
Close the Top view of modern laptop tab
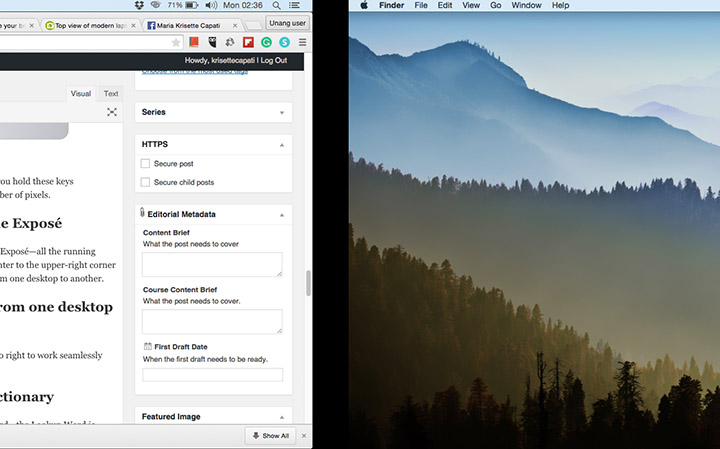click(x=133, y=26)
